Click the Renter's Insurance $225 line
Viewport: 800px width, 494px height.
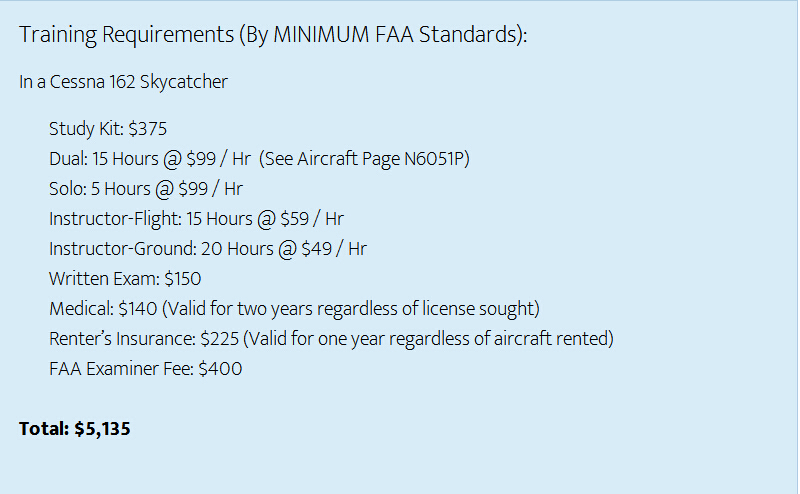(x=331, y=339)
